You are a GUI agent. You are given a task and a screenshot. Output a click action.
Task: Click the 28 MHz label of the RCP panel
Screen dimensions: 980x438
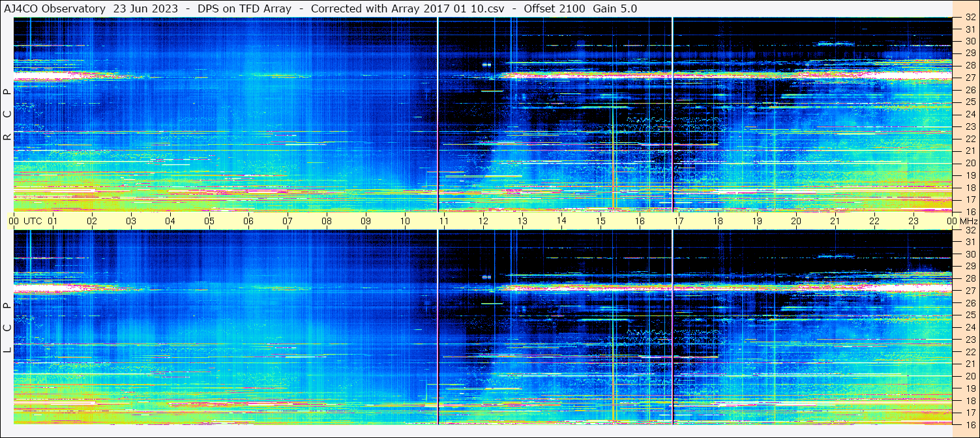970,66
